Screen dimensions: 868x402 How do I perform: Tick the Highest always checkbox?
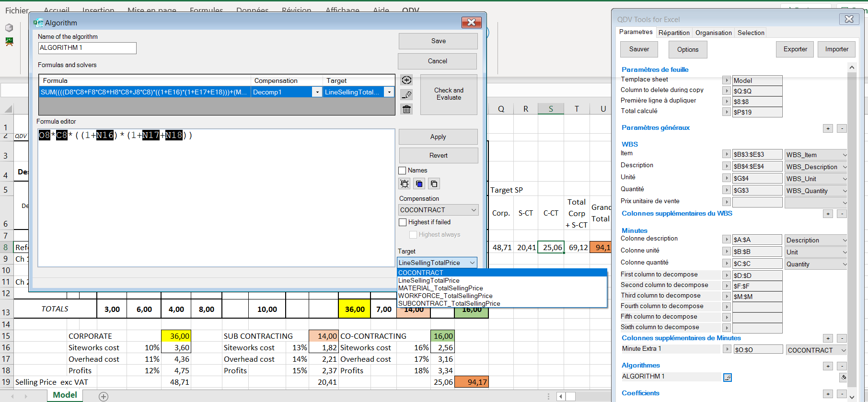tap(413, 235)
